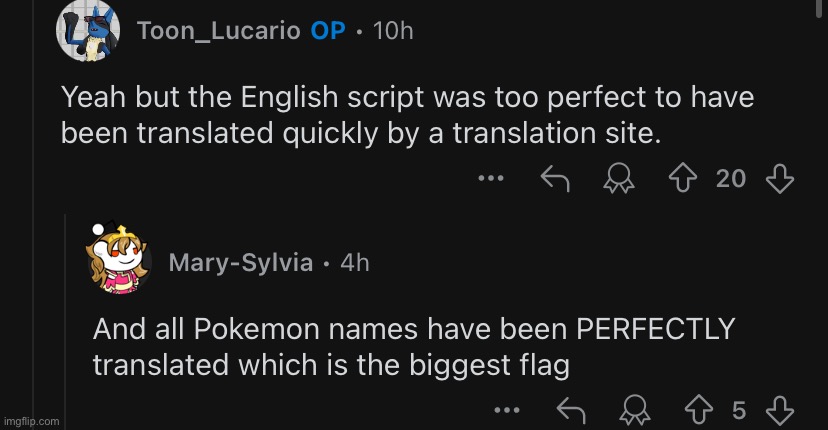This screenshot has width=828, height=430.
Task: Click the 10h comment timestamp
Action: pyautogui.click(x=392, y=31)
